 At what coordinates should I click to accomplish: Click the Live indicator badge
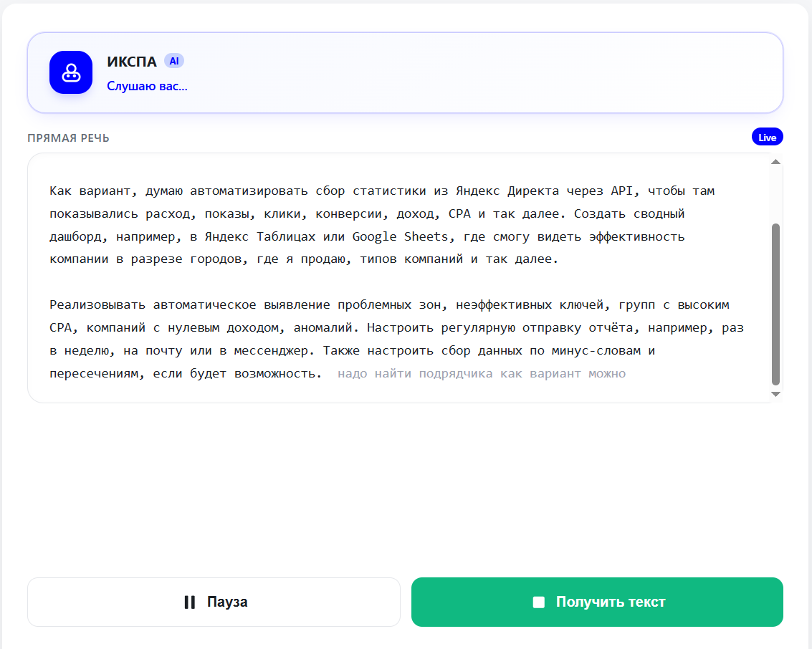pyautogui.click(x=767, y=137)
